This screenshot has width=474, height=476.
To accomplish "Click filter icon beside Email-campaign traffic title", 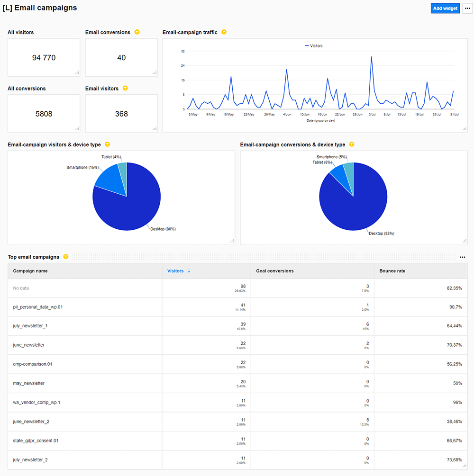I will tap(224, 32).
